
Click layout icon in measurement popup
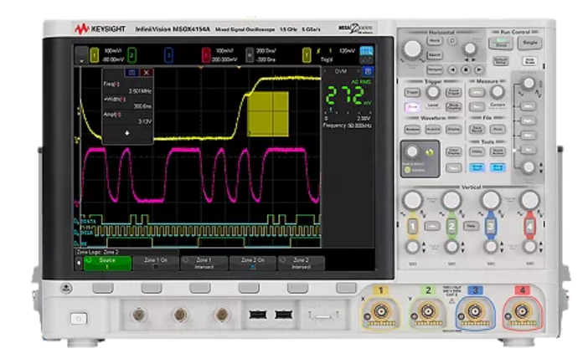[x=132, y=73]
